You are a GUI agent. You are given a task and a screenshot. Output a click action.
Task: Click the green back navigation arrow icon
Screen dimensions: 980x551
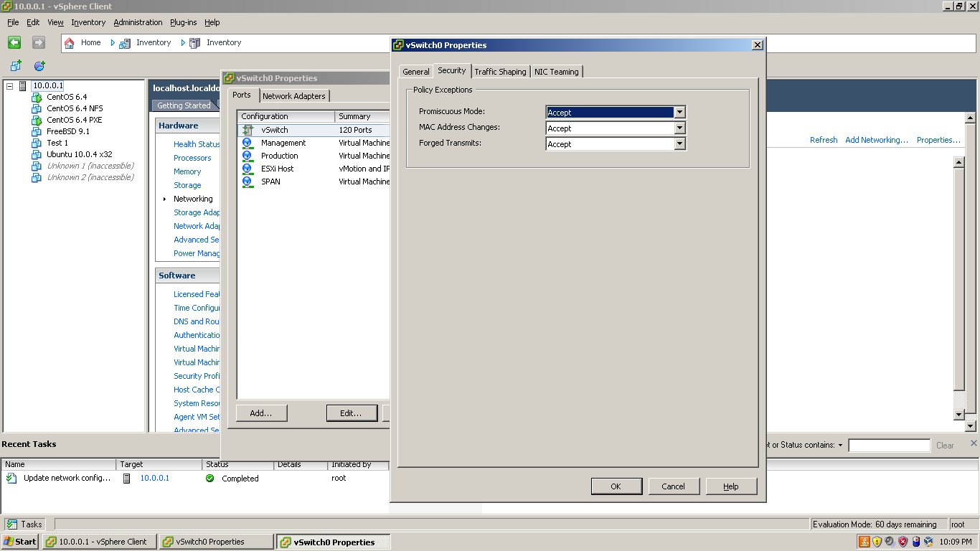click(14, 42)
